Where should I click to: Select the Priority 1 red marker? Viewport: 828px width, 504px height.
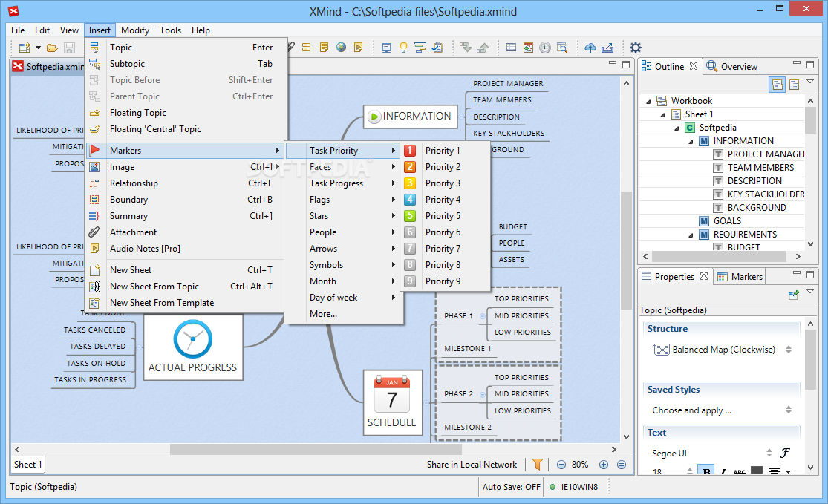(410, 151)
